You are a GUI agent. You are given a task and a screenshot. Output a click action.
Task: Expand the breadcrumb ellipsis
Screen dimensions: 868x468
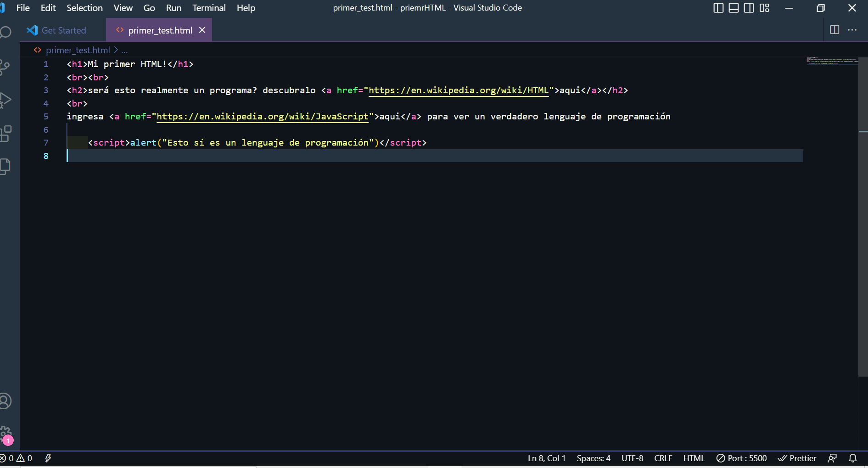point(124,50)
